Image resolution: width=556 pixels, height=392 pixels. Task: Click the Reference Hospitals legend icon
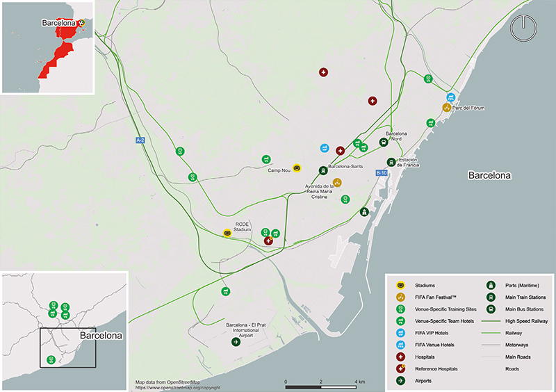[401, 368]
